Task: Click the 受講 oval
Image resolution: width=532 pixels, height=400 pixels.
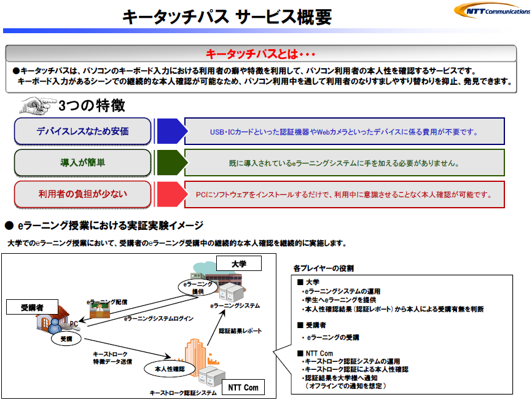Action: coord(66,339)
